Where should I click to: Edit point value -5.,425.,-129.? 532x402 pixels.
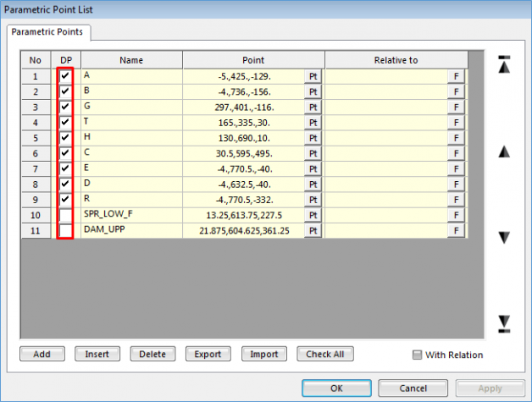click(244, 77)
